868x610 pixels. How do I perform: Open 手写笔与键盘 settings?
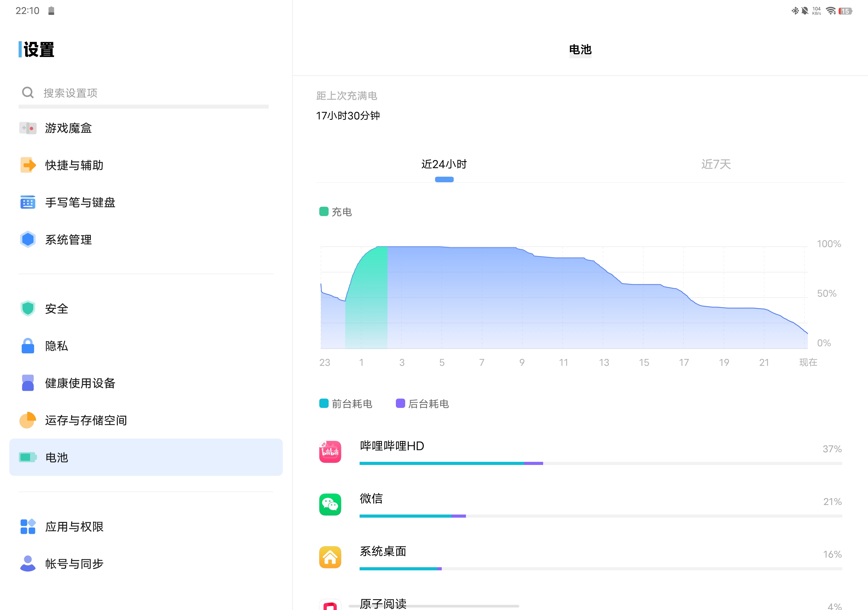tap(146, 202)
